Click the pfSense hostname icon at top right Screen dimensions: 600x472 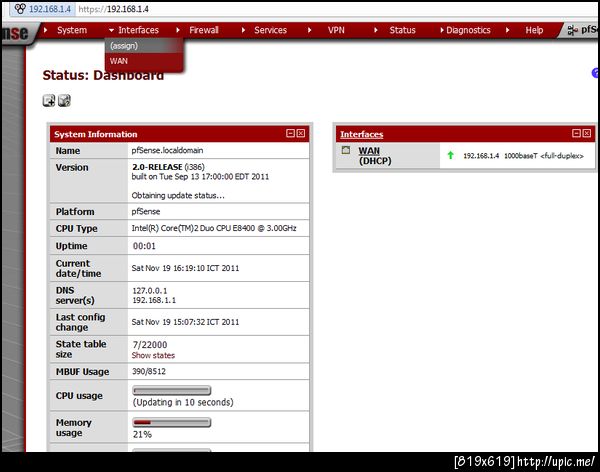pyautogui.click(x=573, y=30)
